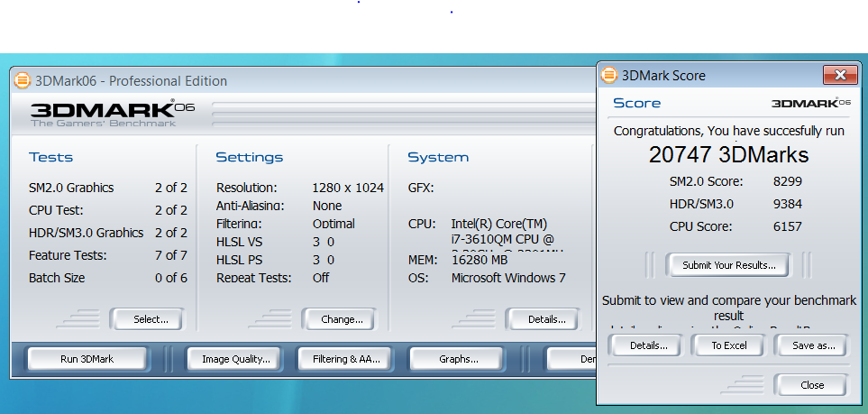Click the CPU Test: row label
This screenshot has height=414, width=868.
pyautogui.click(x=56, y=210)
